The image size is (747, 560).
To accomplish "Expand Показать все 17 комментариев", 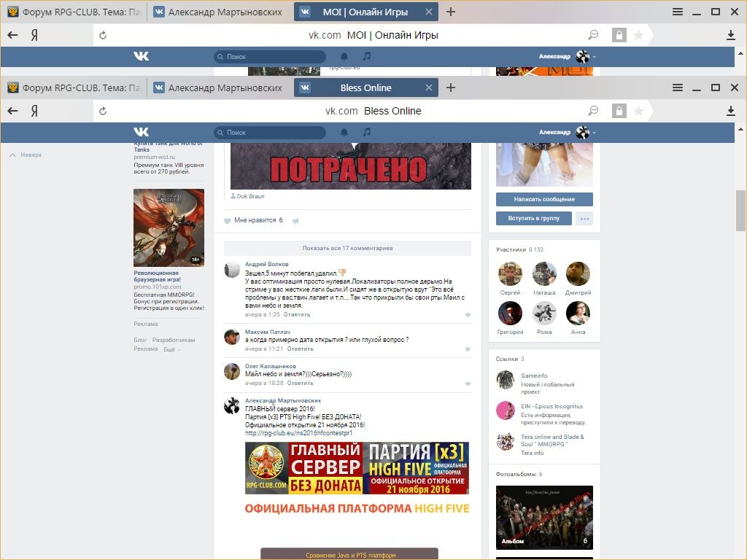I will coord(347,248).
